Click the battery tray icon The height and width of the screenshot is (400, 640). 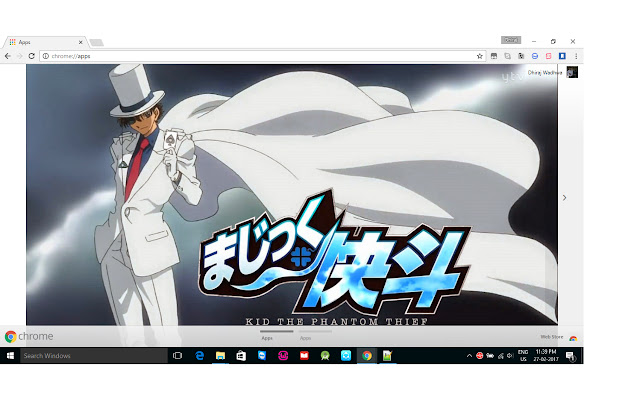tap(490, 356)
